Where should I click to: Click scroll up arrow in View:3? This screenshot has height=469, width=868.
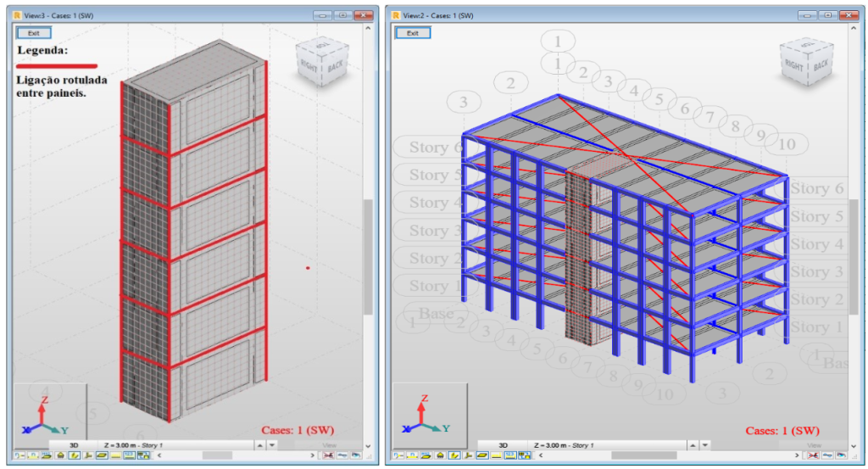368,28
